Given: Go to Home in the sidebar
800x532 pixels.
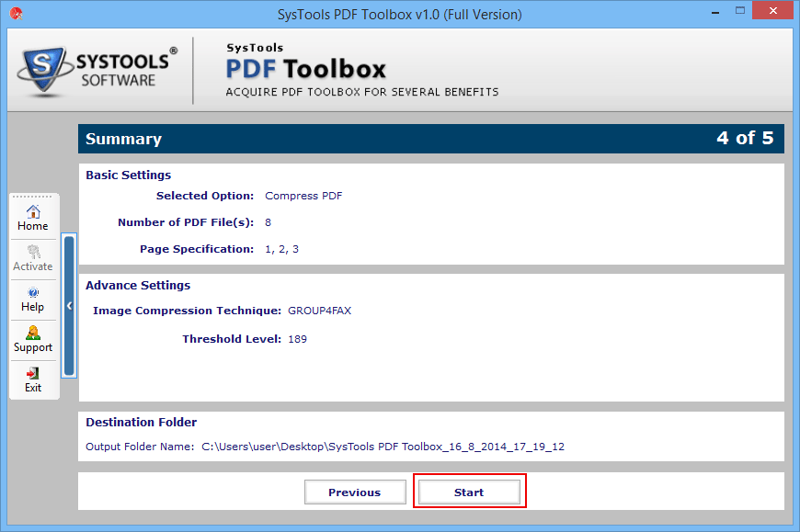Looking at the screenshot, I should point(33,218).
